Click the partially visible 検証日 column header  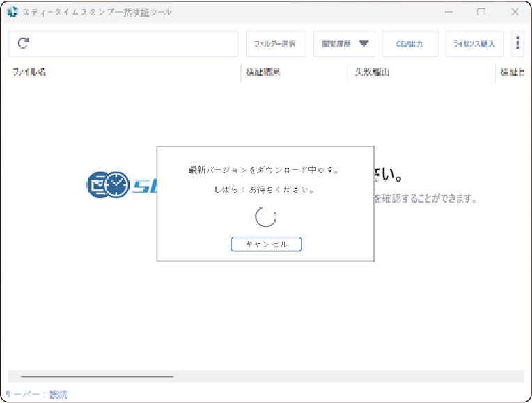coord(512,72)
